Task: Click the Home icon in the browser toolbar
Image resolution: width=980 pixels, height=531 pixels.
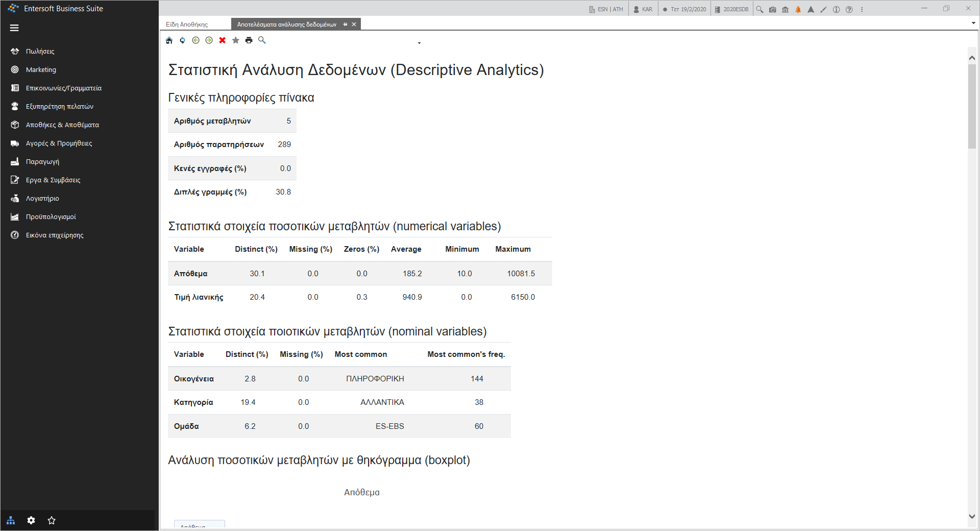Action: (169, 40)
